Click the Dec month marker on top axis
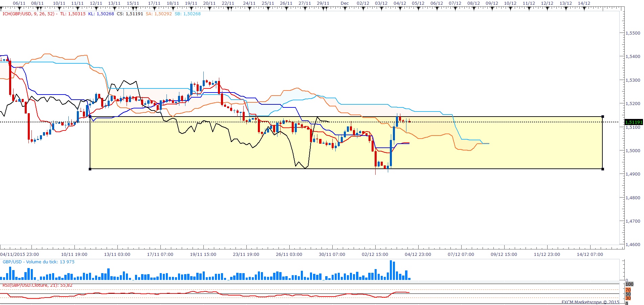644x305 pixels. click(345, 3)
